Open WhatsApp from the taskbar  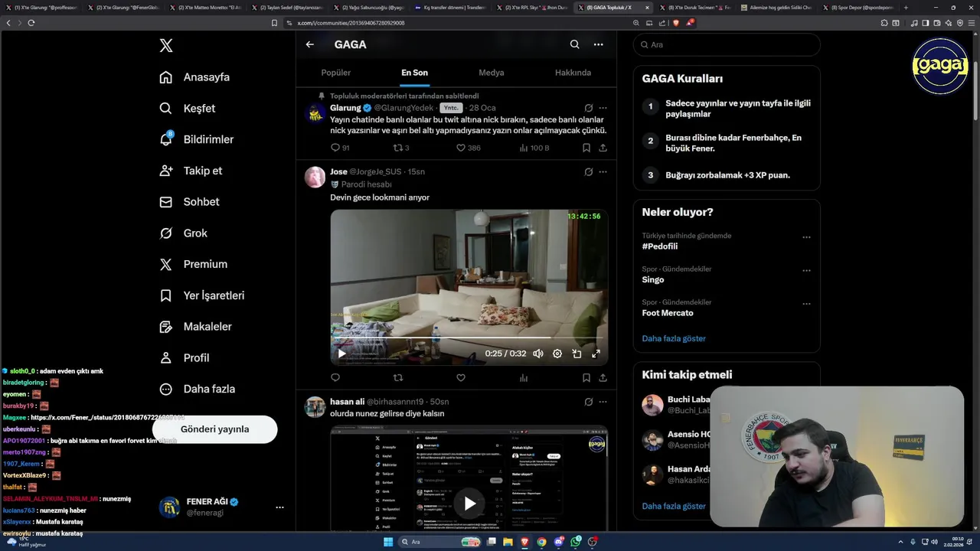pos(576,542)
